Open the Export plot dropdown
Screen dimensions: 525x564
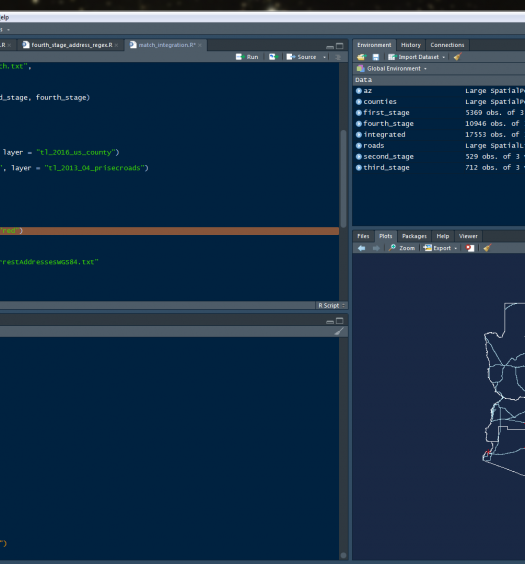tap(440, 248)
